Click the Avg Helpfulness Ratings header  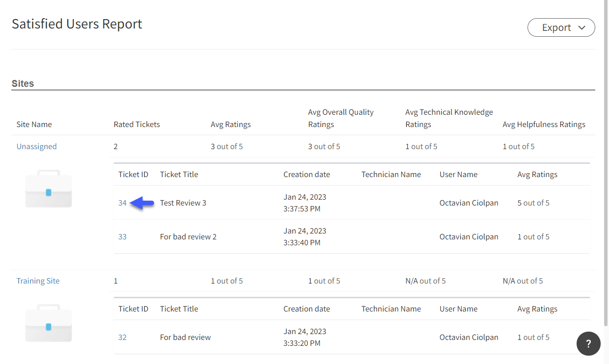click(544, 124)
